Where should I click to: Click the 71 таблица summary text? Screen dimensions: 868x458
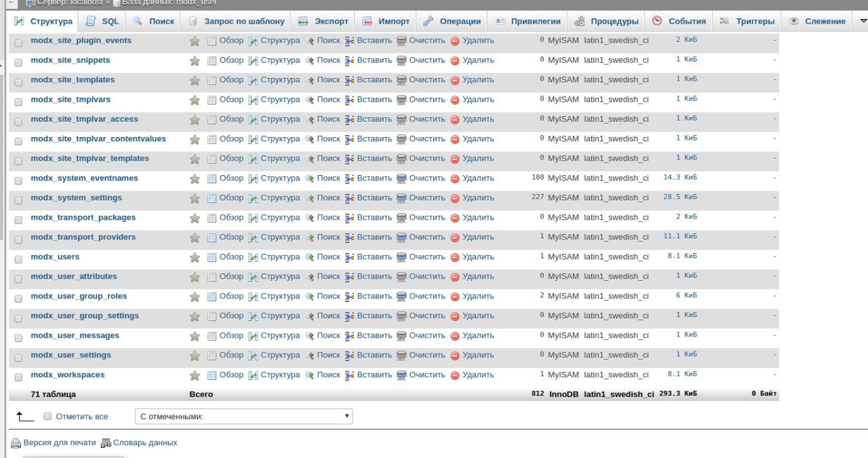[54, 394]
